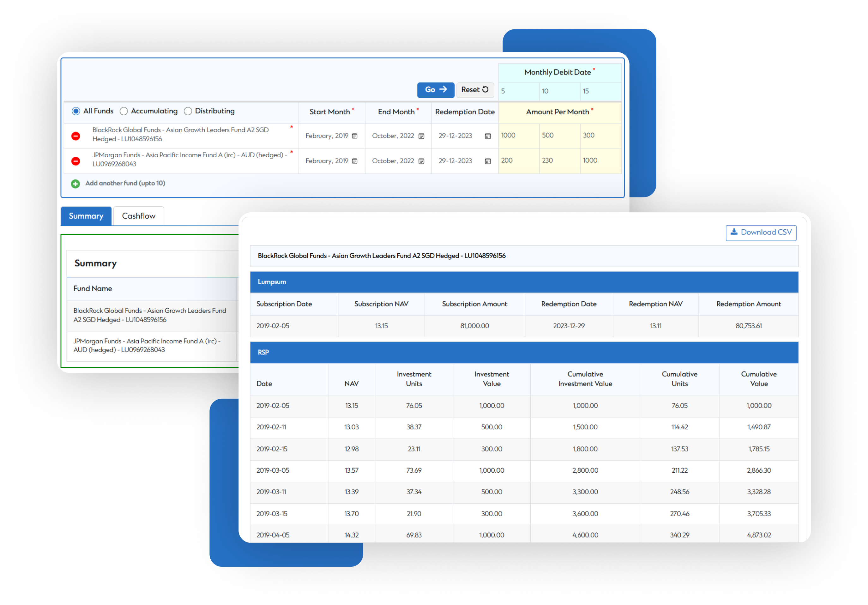Image resolution: width=868 pixels, height=605 pixels.
Task: Click Add another fund (upto 10)
Action: [x=125, y=183]
